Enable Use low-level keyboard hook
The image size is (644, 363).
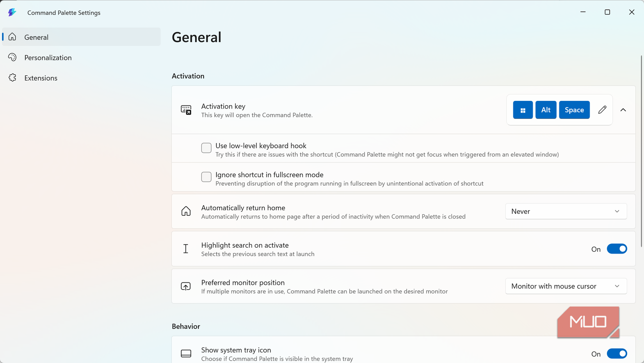point(206,148)
